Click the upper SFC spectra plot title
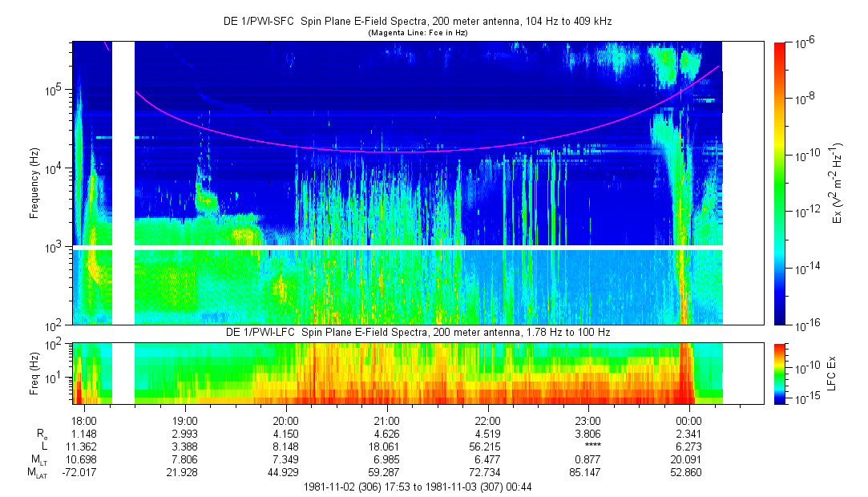The width and height of the screenshot is (868, 497). [417, 22]
